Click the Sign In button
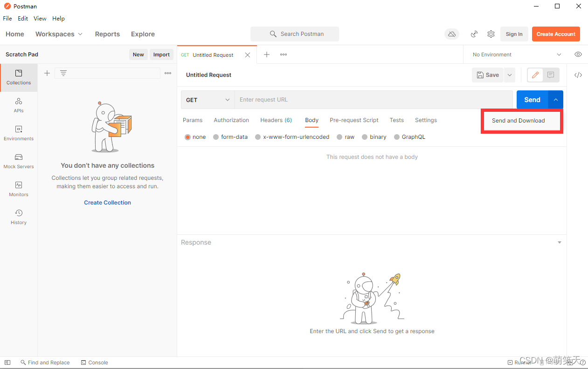Screen dimensions: 588x369 click(514, 34)
